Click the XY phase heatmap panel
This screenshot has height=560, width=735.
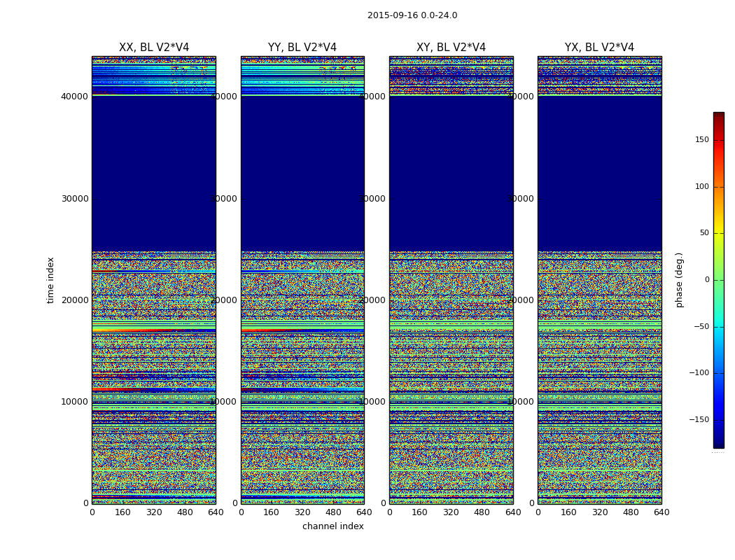(x=451, y=280)
